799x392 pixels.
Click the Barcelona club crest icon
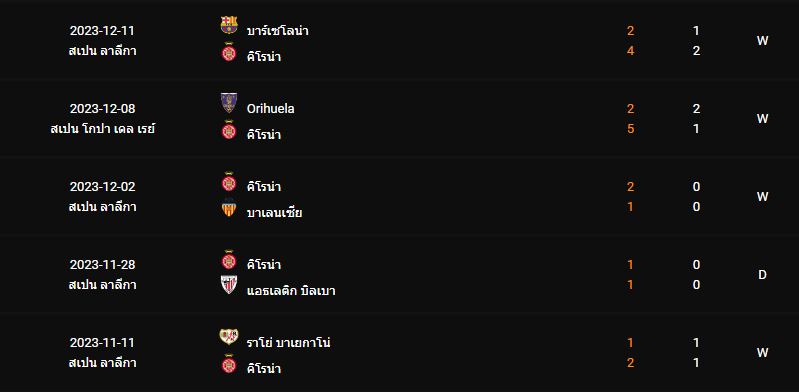tap(229, 25)
